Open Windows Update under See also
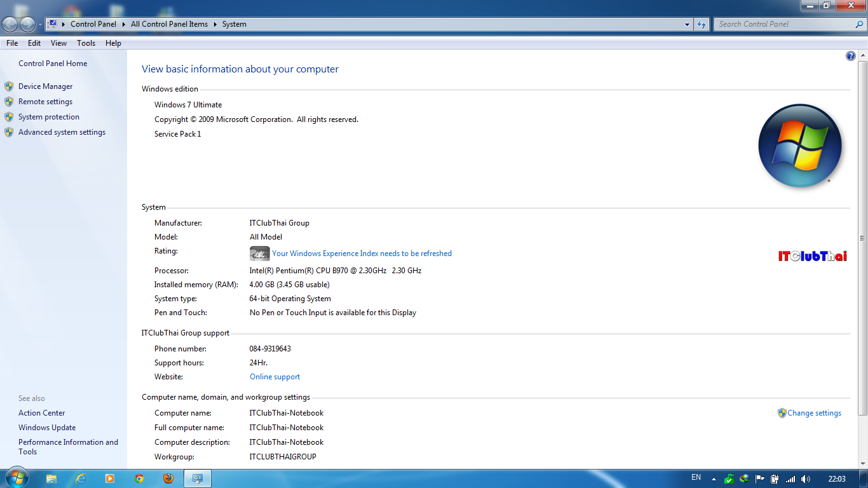The width and height of the screenshot is (868, 488). pos(47,428)
